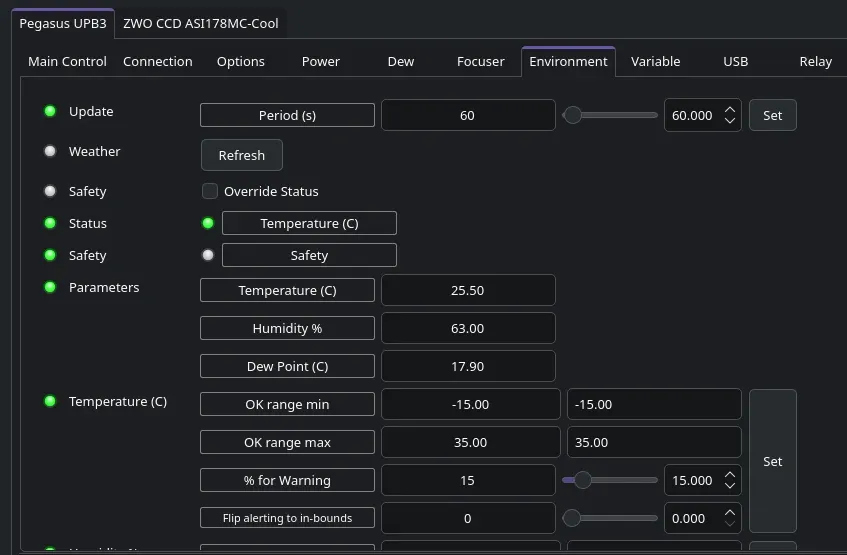Click the Safety status label box
Image resolution: width=847 pixels, height=555 pixels.
[310, 255]
